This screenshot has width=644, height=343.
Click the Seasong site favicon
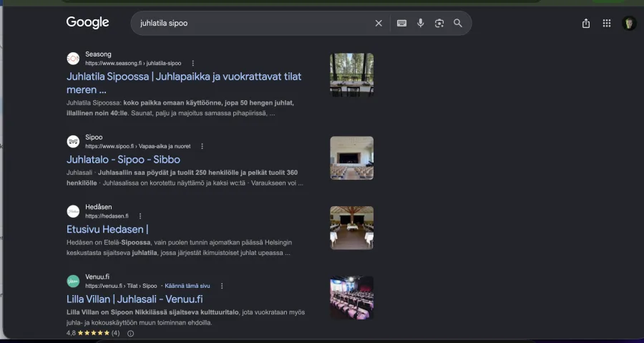(73, 59)
